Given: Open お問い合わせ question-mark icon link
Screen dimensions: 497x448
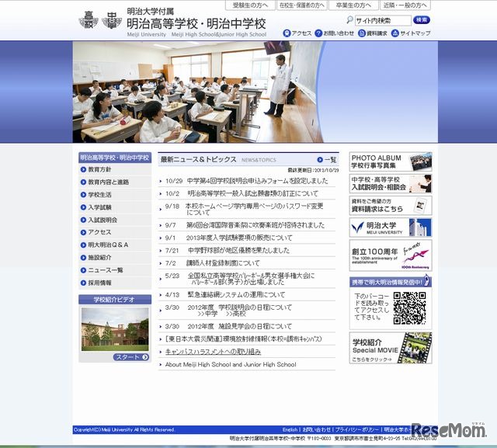Looking at the screenshot, I should click(334, 33).
